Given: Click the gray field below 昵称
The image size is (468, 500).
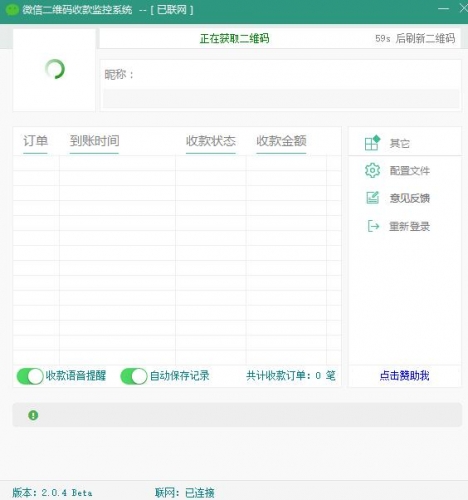Looking at the screenshot, I should 281,99.
